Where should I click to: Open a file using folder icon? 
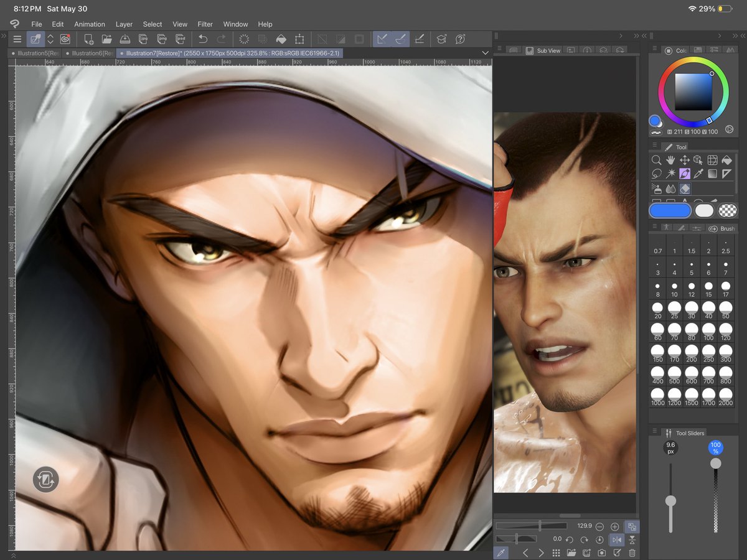click(107, 39)
